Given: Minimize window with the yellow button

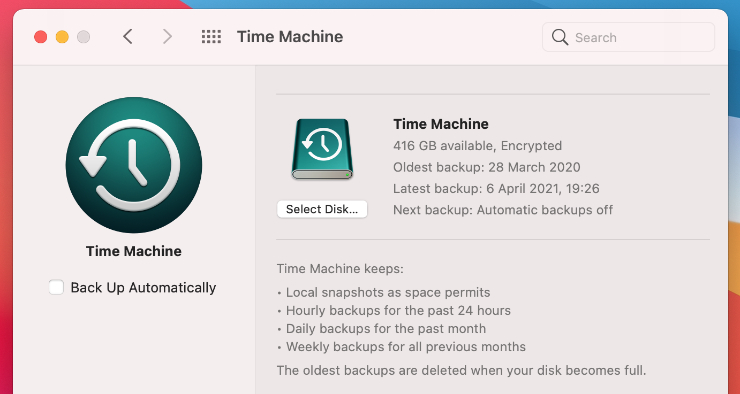Looking at the screenshot, I should pyautogui.click(x=62, y=37).
